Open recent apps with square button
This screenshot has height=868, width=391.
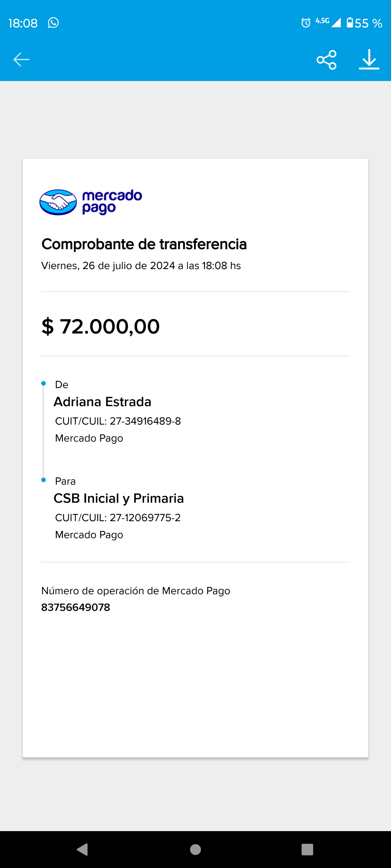307,849
